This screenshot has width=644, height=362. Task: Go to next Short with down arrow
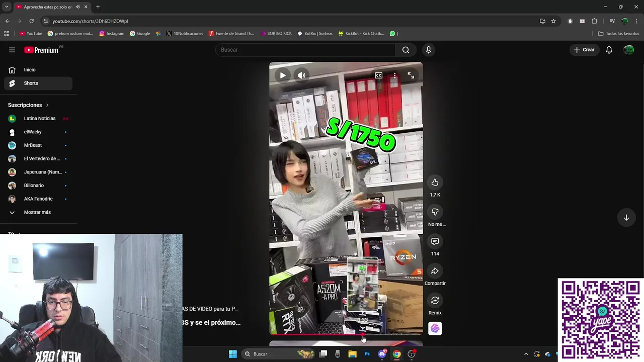626,218
